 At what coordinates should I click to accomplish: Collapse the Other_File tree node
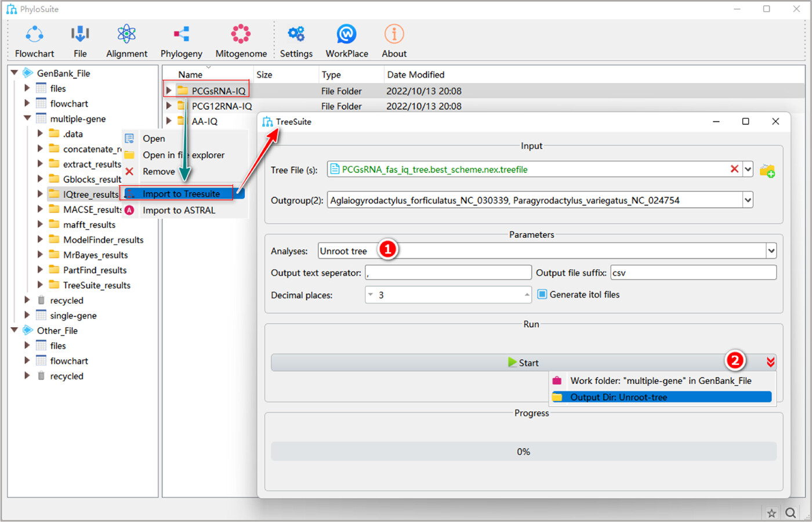click(14, 331)
